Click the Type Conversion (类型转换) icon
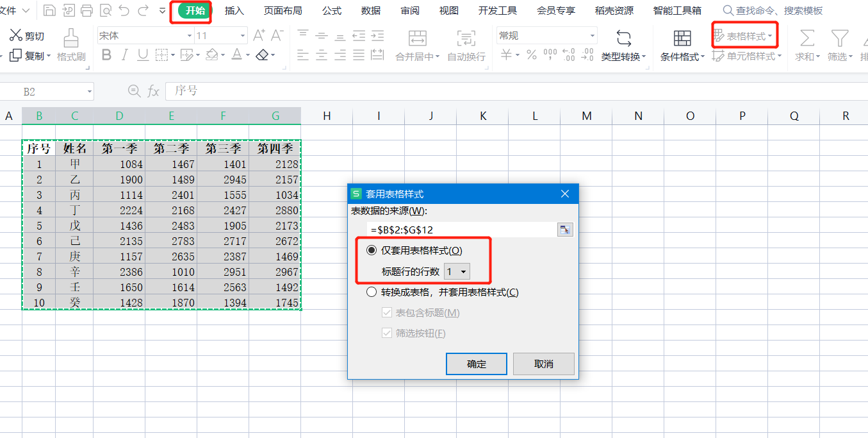The width and height of the screenshot is (868, 438). (623, 38)
